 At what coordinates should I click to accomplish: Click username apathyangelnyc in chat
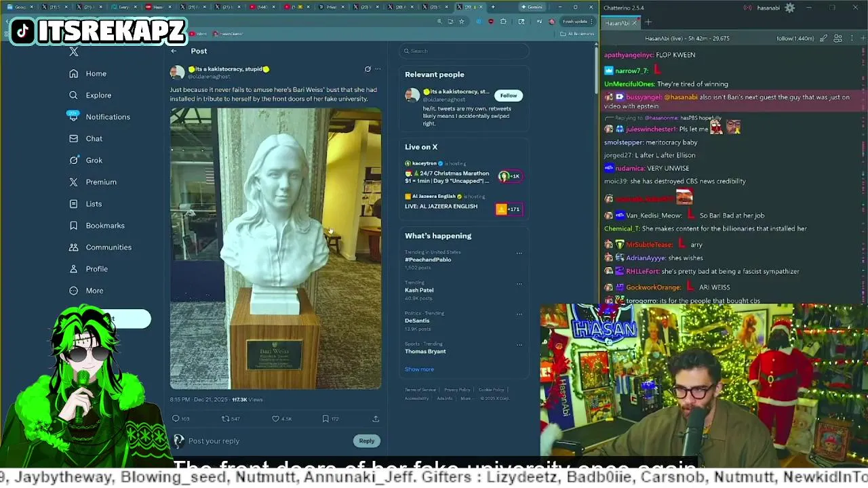[x=629, y=55]
